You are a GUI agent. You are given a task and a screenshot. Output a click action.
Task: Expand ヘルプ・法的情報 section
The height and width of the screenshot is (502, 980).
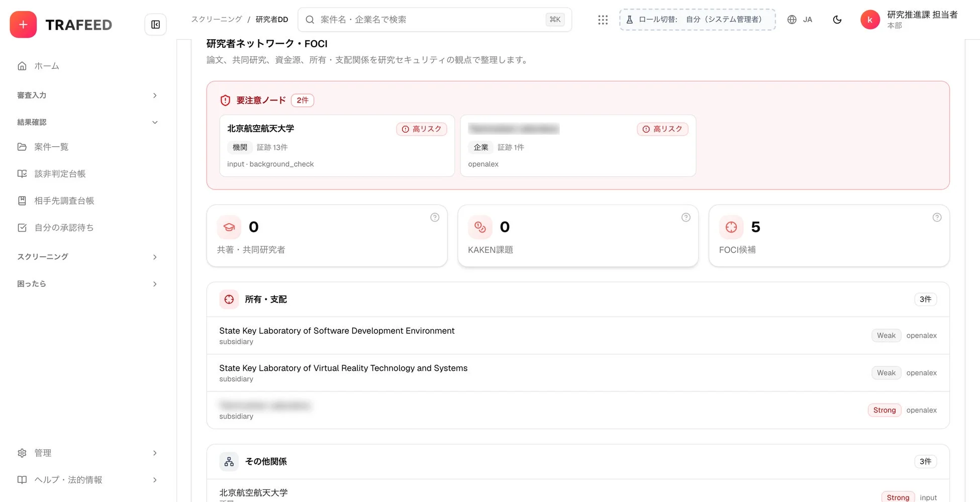tap(88, 480)
